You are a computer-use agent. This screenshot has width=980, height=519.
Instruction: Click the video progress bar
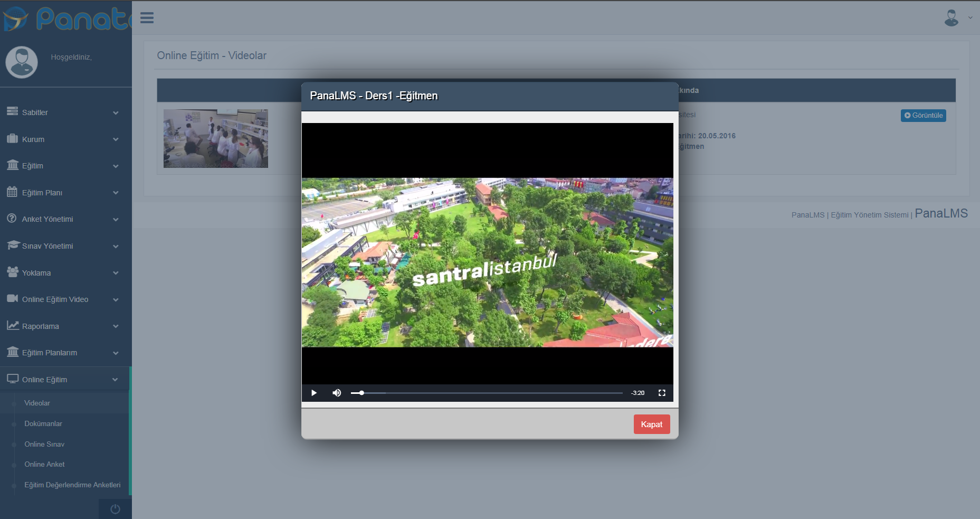487,393
